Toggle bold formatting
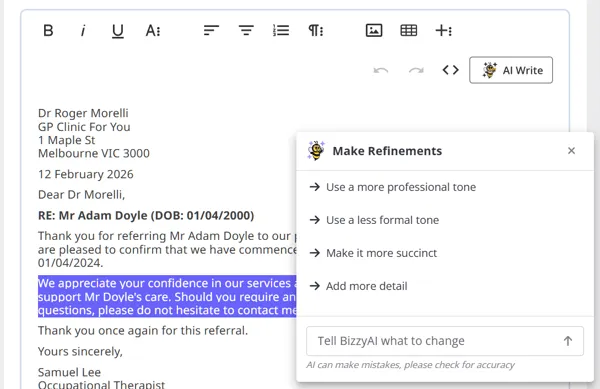This screenshot has height=389, width=600. pos(48,30)
